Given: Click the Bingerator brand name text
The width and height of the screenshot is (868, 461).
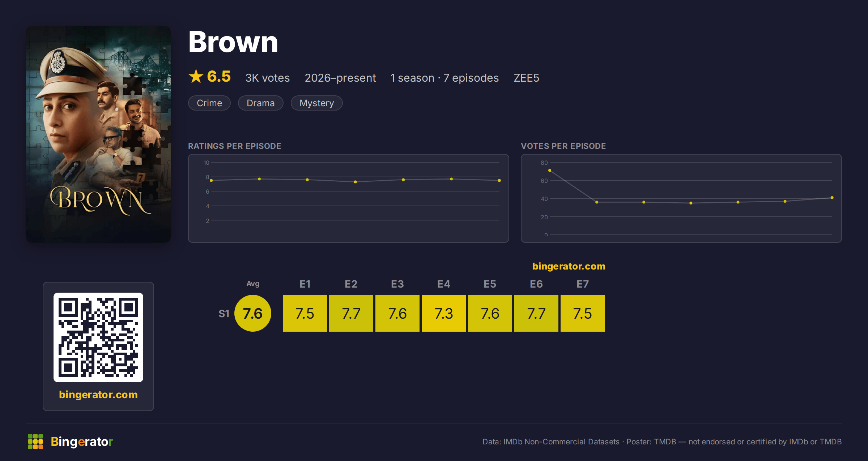Looking at the screenshot, I should tap(82, 441).
